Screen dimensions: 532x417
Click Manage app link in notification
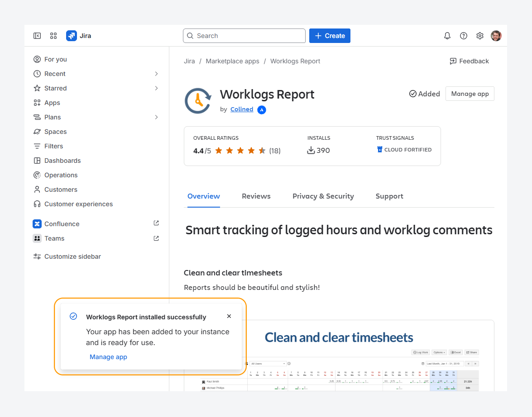[x=108, y=357]
